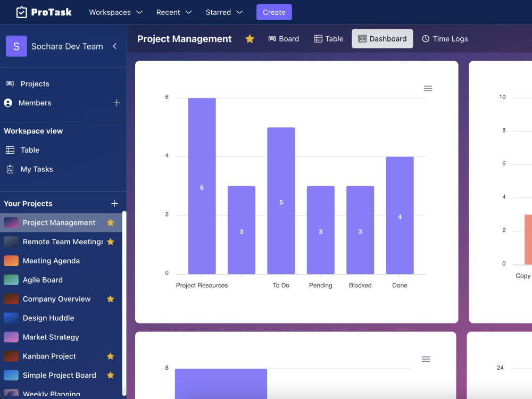
Task: Open the top chart's hamburger menu
Action: click(428, 88)
